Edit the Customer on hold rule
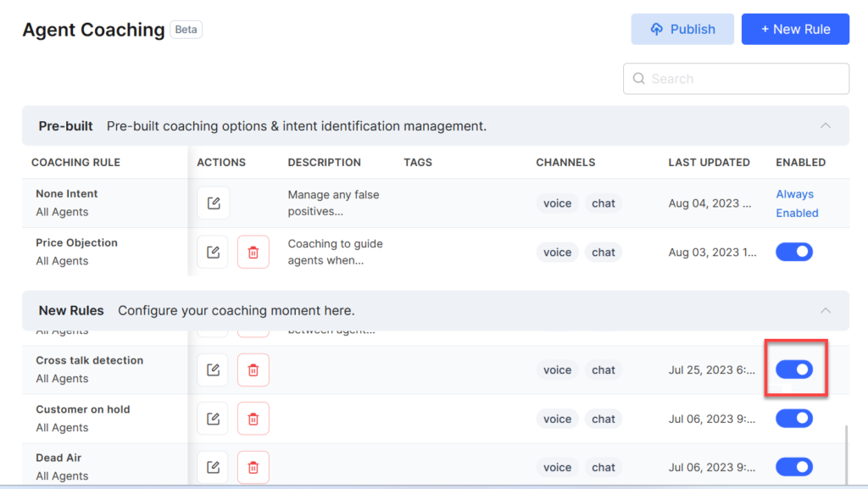This screenshot has height=489, width=868. (214, 418)
